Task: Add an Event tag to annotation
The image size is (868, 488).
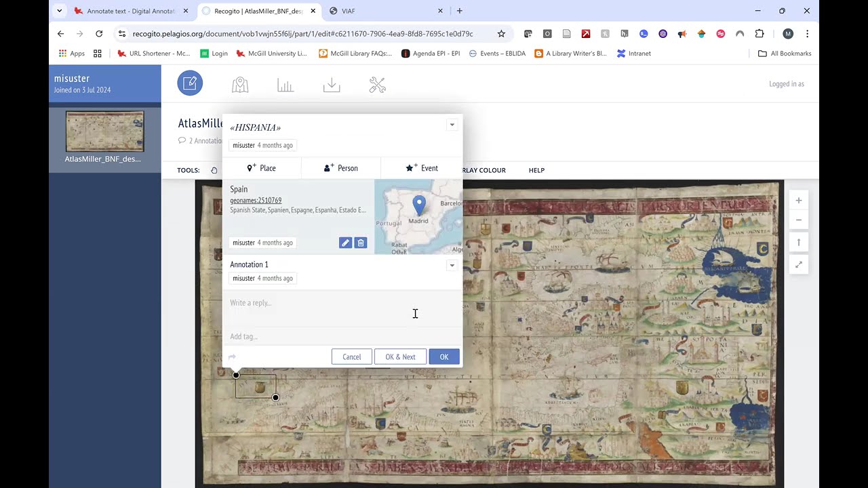Action: point(422,168)
